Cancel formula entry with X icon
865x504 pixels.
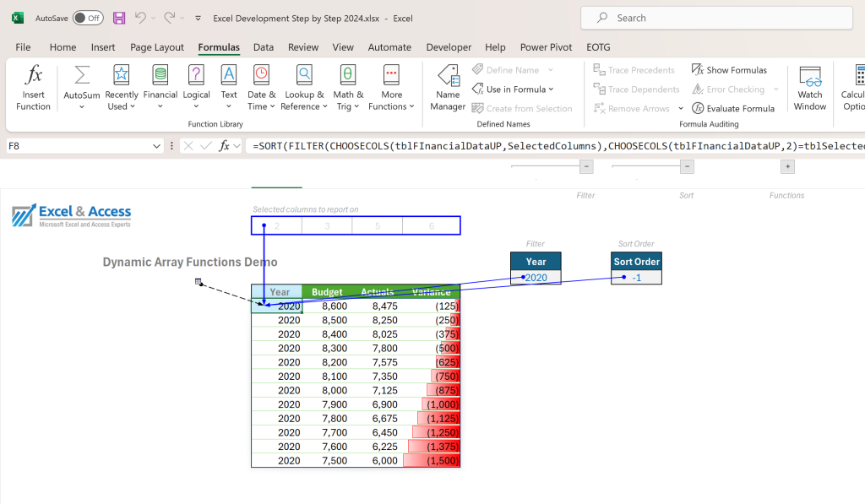point(188,145)
